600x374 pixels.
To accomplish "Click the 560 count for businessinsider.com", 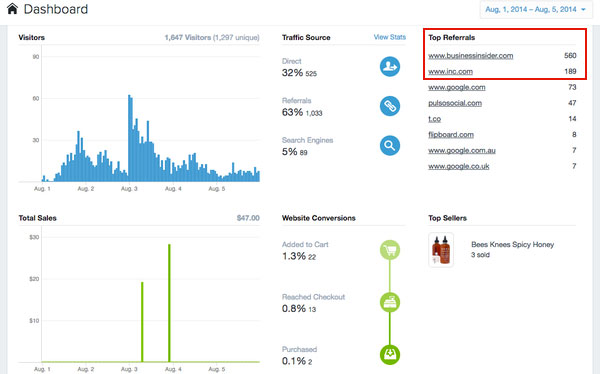I will (570, 56).
